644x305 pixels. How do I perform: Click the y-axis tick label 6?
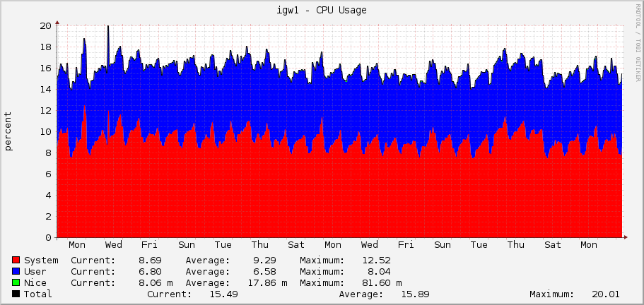49,174
